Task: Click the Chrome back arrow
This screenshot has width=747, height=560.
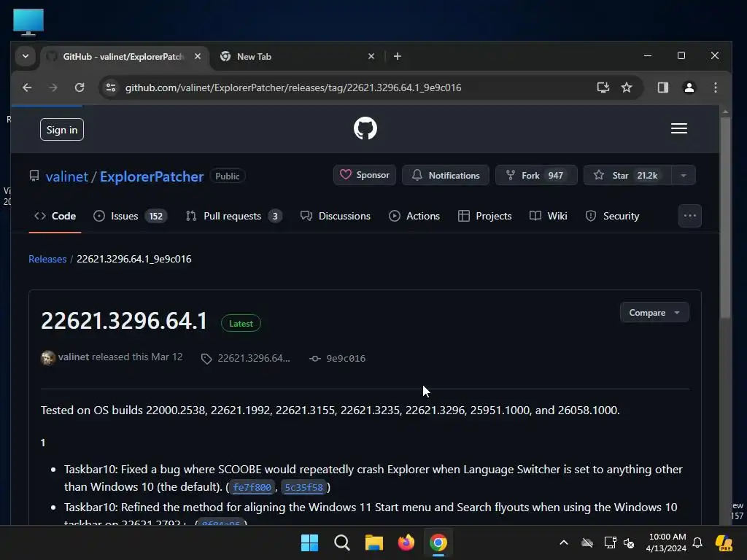Action: click(27, 87)
